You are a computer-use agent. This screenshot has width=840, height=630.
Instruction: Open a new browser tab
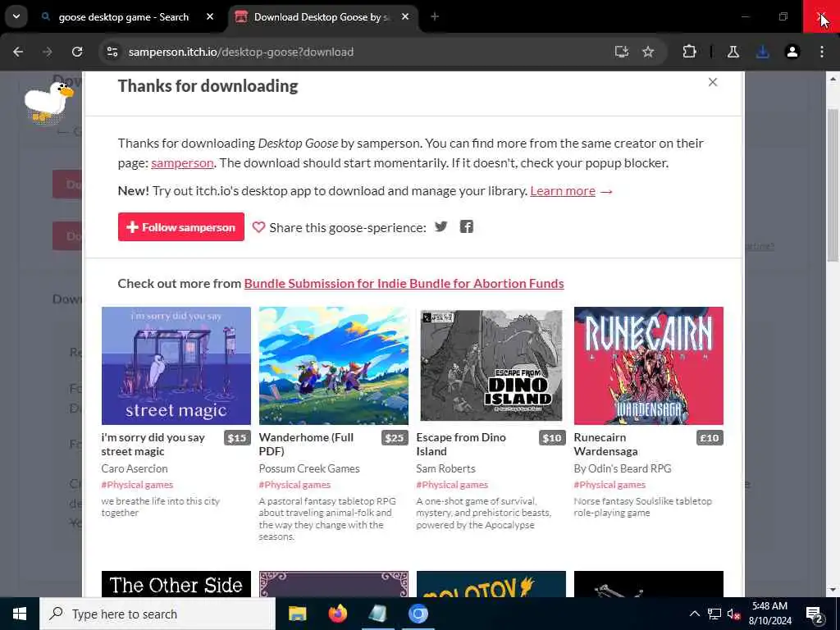point(435,17)
